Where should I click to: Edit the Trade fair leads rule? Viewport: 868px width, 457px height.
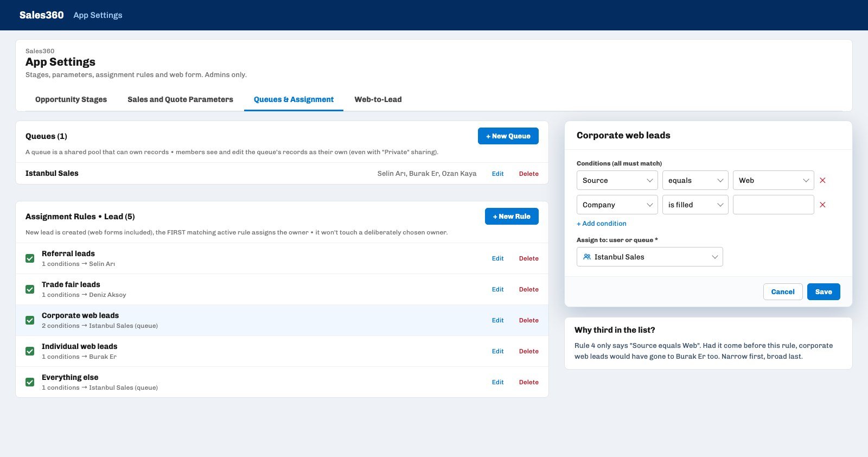pyautogui.click(x=497, y=289)
